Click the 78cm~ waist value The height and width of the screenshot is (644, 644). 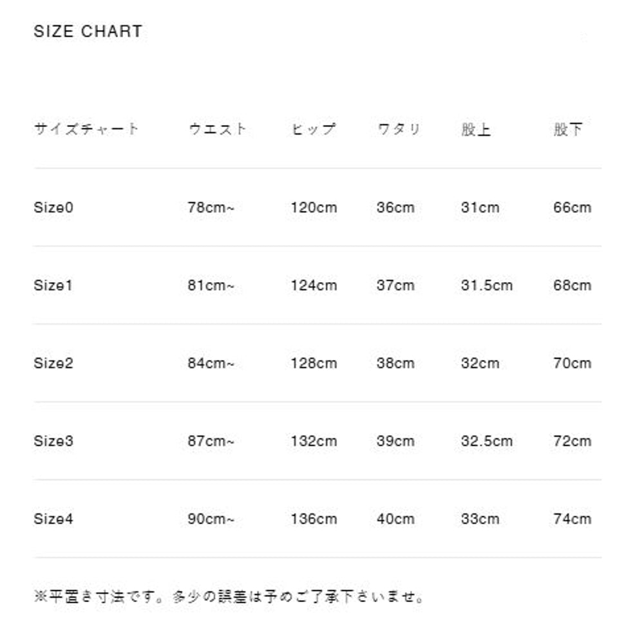tap(211, 207)
